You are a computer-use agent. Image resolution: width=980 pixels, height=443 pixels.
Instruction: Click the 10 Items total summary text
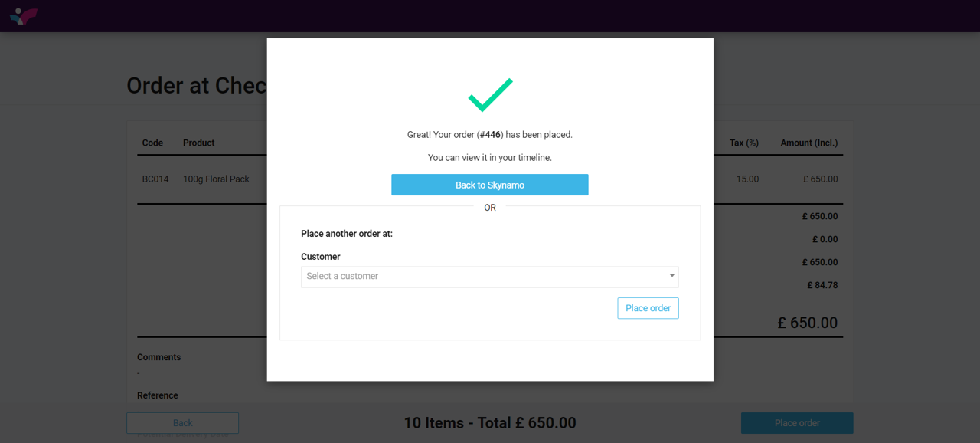(489, 423)
